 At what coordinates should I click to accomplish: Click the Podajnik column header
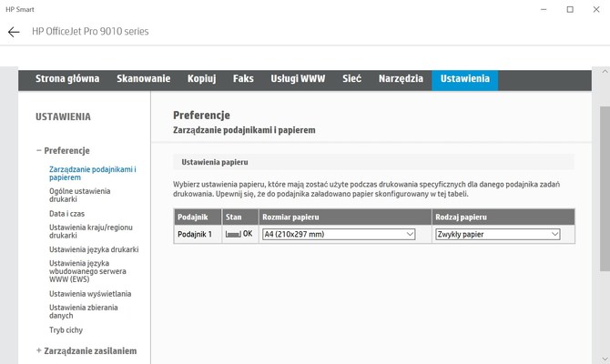pyautogui.click(x=198, y=217)
